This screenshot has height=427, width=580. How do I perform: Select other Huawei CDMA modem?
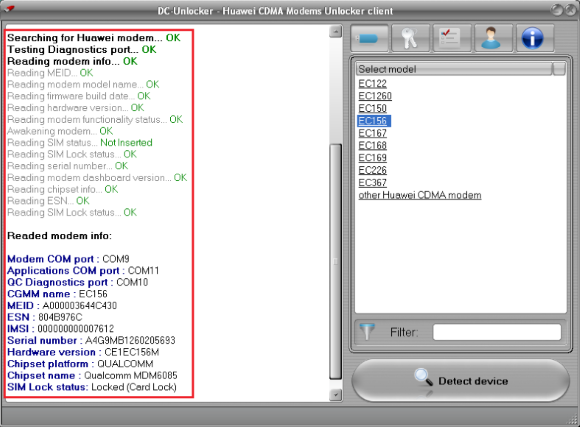tap(420, 195)
